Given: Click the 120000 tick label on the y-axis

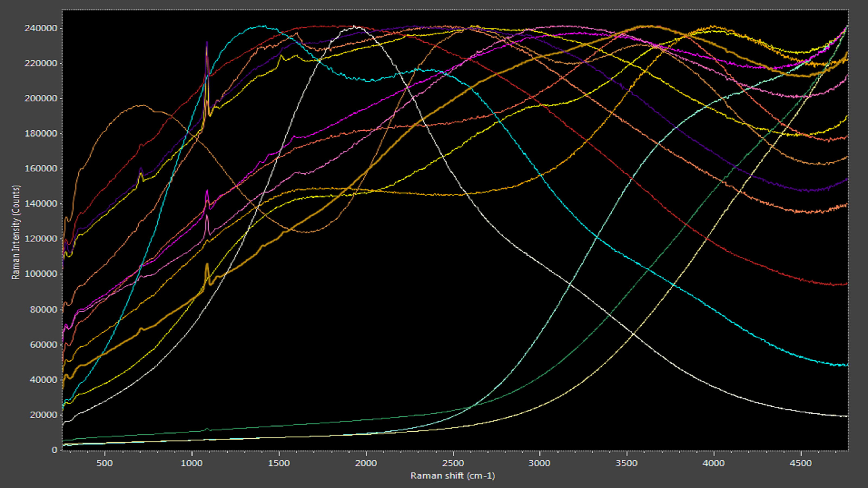Looking at the screenshot, I should click(40, 239).
